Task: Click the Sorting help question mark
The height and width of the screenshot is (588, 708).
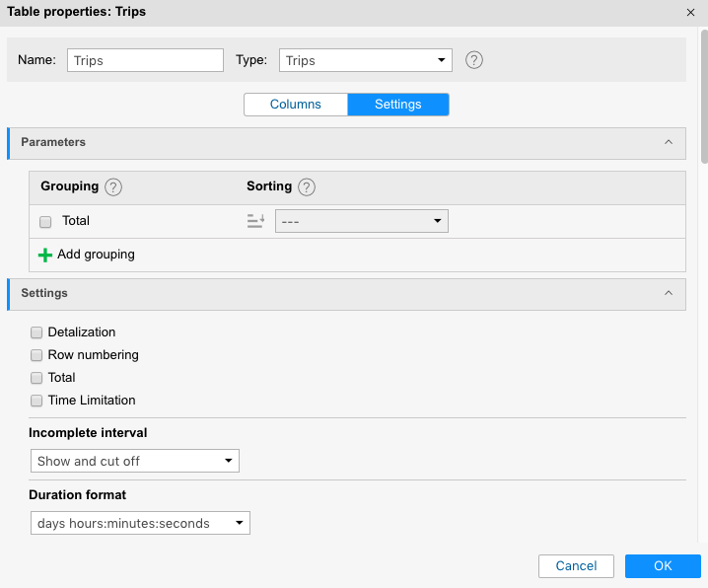Action: point(307,186)
